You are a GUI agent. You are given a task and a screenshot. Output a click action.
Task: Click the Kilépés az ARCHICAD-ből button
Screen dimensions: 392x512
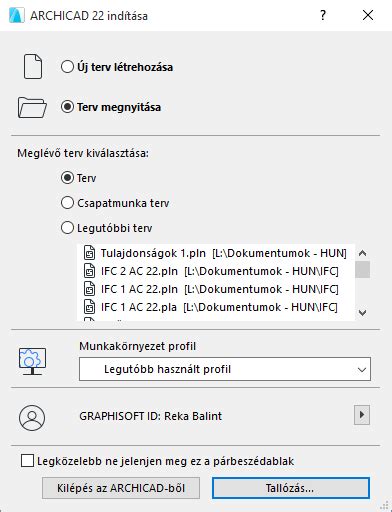121,488
